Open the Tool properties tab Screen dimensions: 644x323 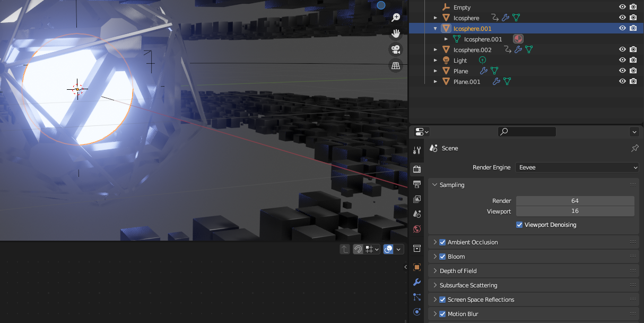coord(417,150)
